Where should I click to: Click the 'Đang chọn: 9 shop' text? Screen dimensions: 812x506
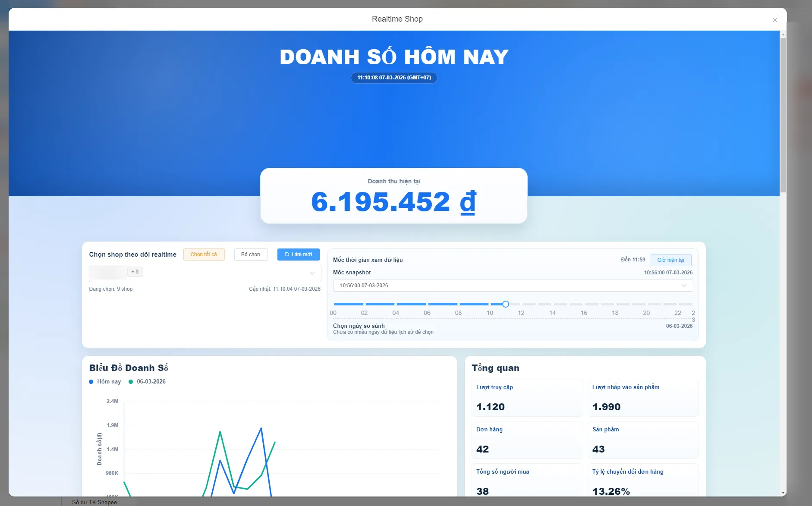click(111, 289)
